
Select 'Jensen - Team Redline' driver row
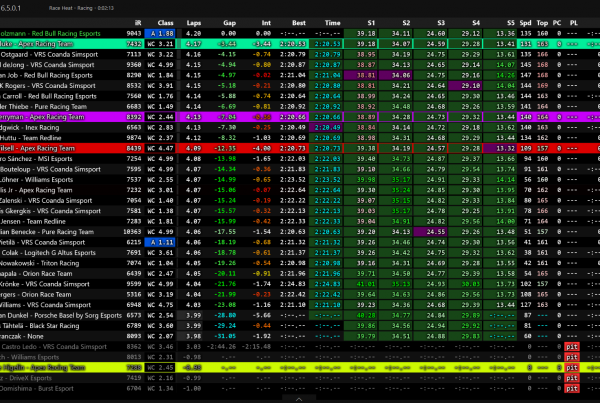(300, 221)
